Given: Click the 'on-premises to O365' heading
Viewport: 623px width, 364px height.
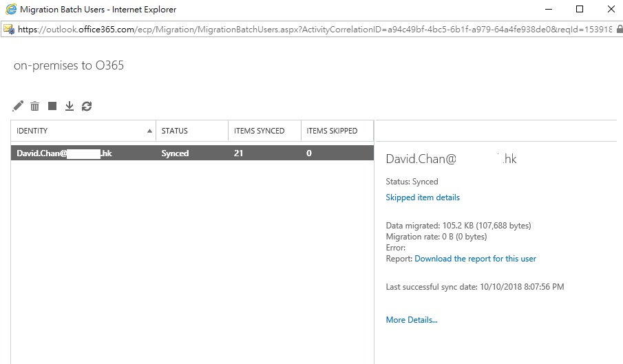Looking at the screenshot, I should (69, 65).
